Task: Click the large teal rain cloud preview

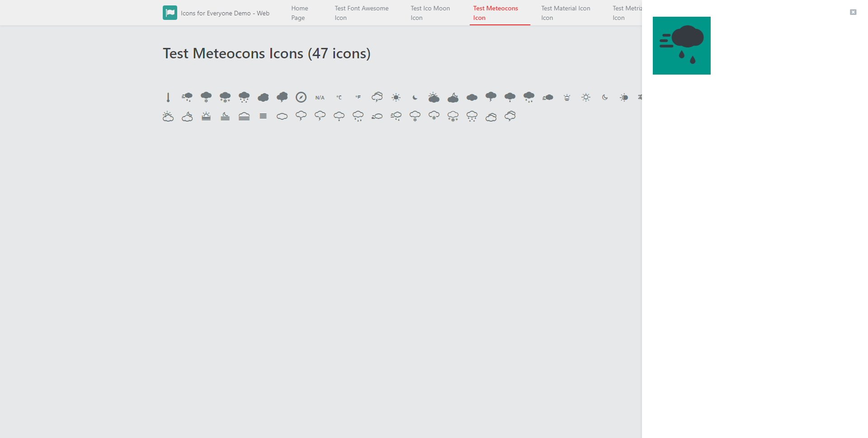Action: pyautogui.click(x=681, y=46)
